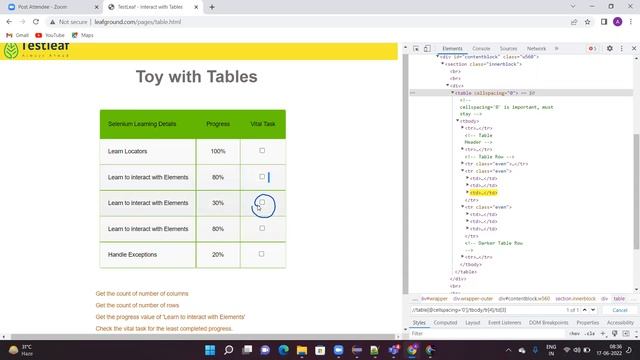Open the DevTools three-dot customize menu
This screenshot has width=640, height=360.
[x=622, y=48]
